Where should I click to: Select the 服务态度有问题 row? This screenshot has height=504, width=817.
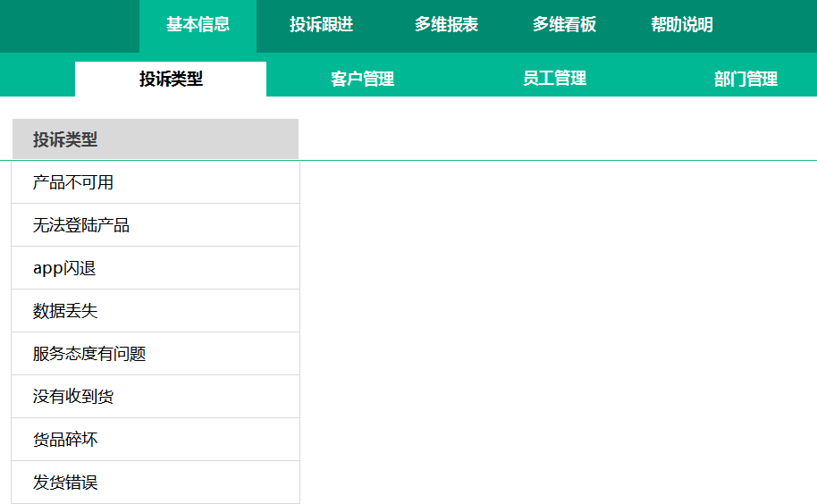pos(156,354)
